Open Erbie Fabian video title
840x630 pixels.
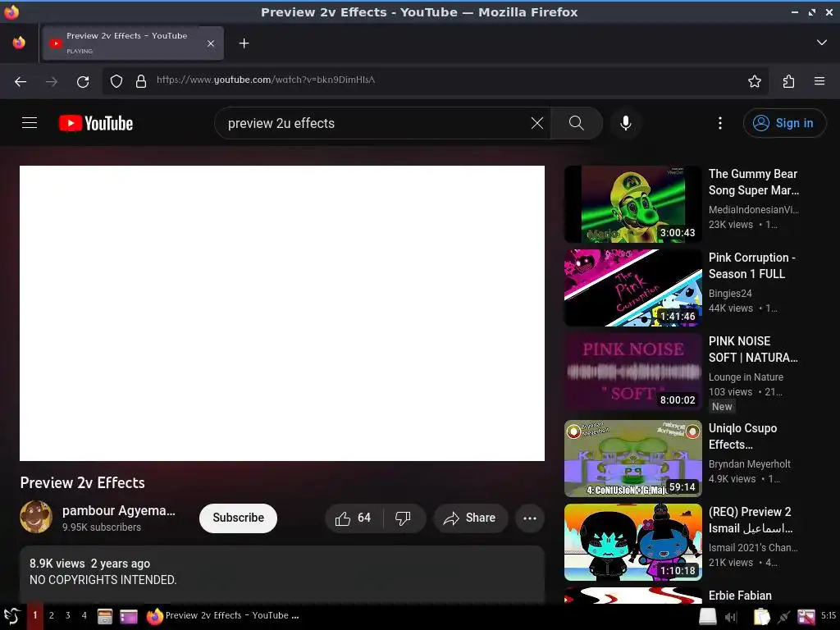tap(740, 596)
